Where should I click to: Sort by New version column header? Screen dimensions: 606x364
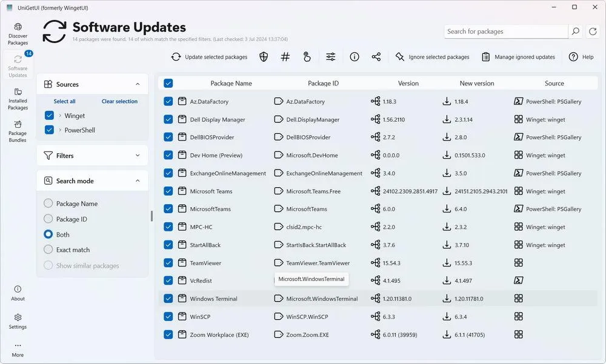pos(477,83)
